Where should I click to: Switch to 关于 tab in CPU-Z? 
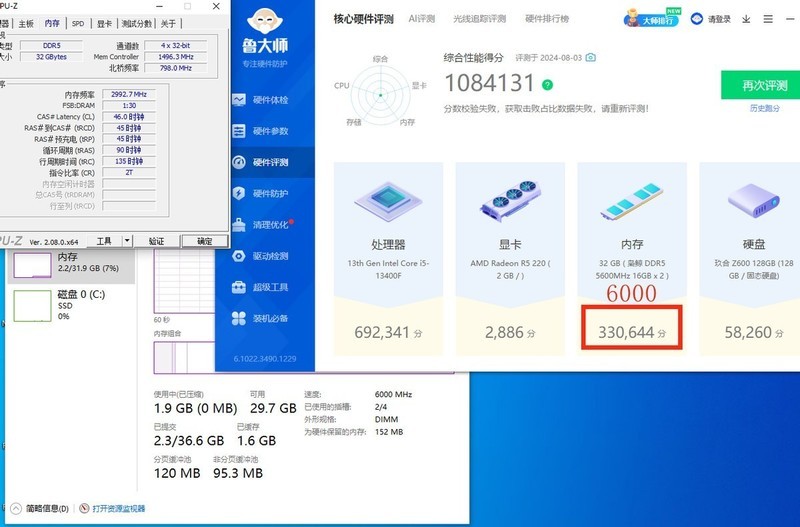168,23
